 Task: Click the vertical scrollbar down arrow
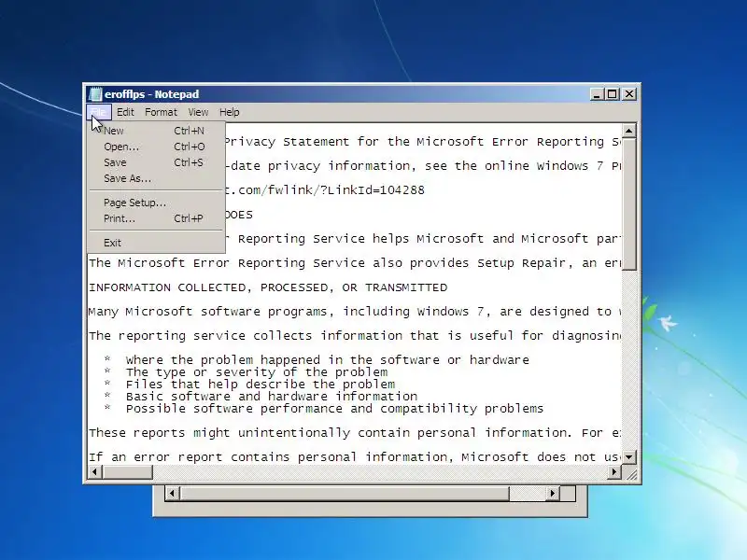click(x=628, y=457)
